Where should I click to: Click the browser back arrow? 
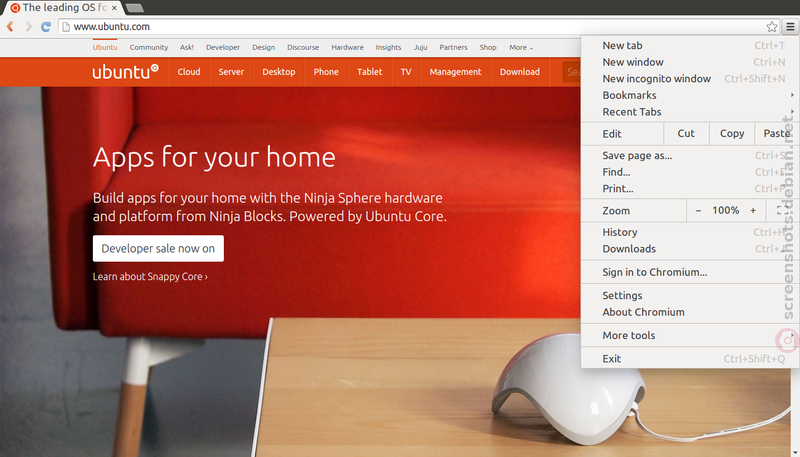pyautogui.click(x=10, y=27)
